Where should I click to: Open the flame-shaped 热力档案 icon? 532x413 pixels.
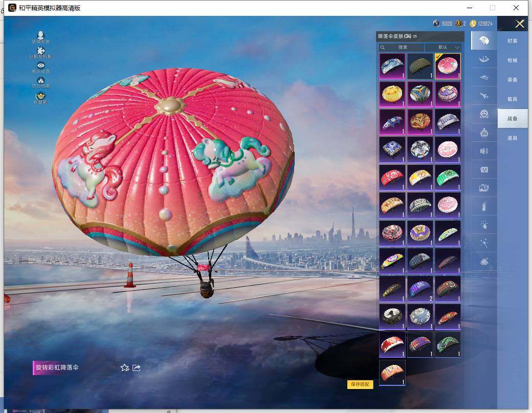41,81
